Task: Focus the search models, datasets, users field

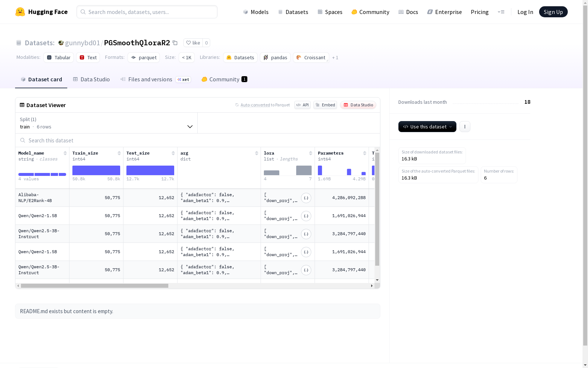Action: coord(147,12)
